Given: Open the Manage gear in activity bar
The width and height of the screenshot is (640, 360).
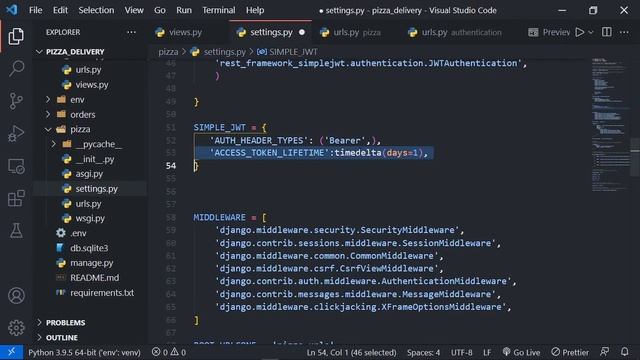Looking at the screenshot, I should point(16,328).
